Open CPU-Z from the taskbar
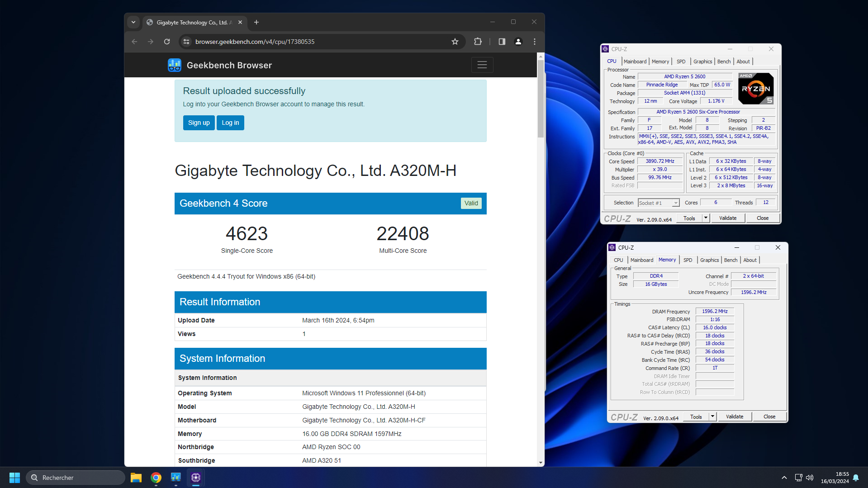This screenshot has height=488, width=868. click(x=196, y=478)
